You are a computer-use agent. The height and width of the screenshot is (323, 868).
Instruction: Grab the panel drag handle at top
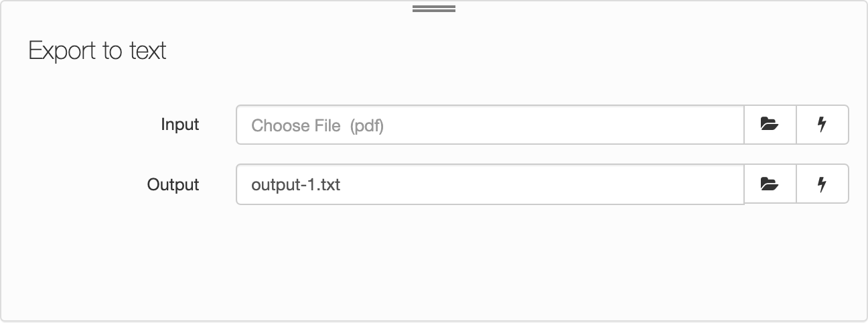click(x=434, y=9)
